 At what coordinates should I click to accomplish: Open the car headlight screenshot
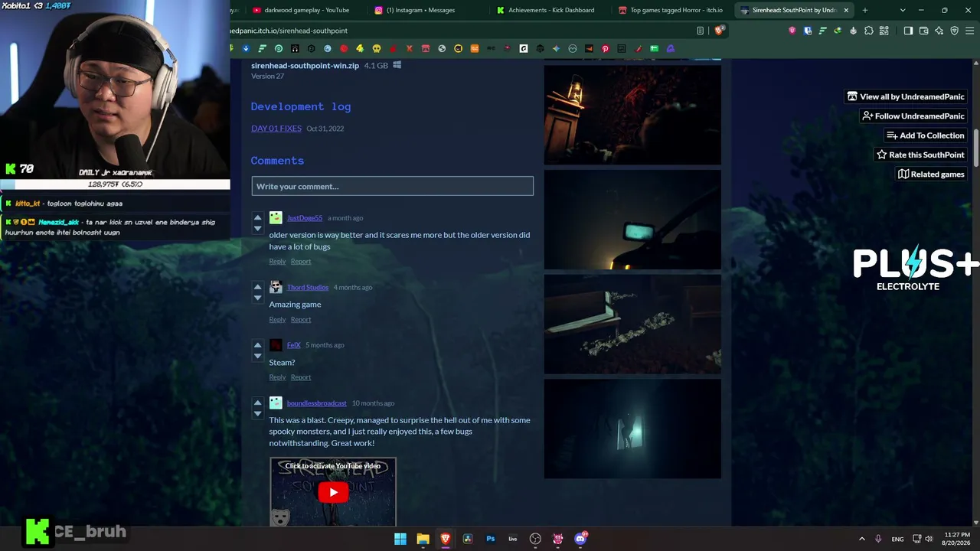(x=632, y=220)
